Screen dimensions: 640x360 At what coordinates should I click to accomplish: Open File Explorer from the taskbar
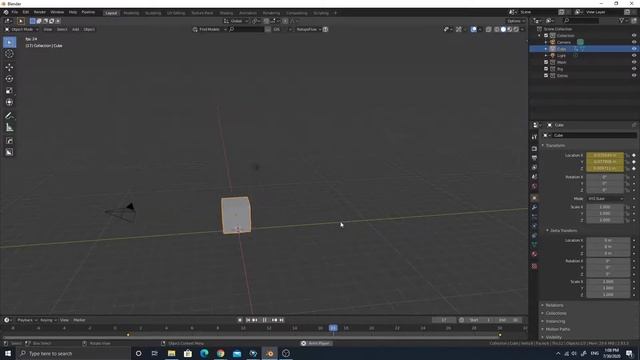(171, 353)
